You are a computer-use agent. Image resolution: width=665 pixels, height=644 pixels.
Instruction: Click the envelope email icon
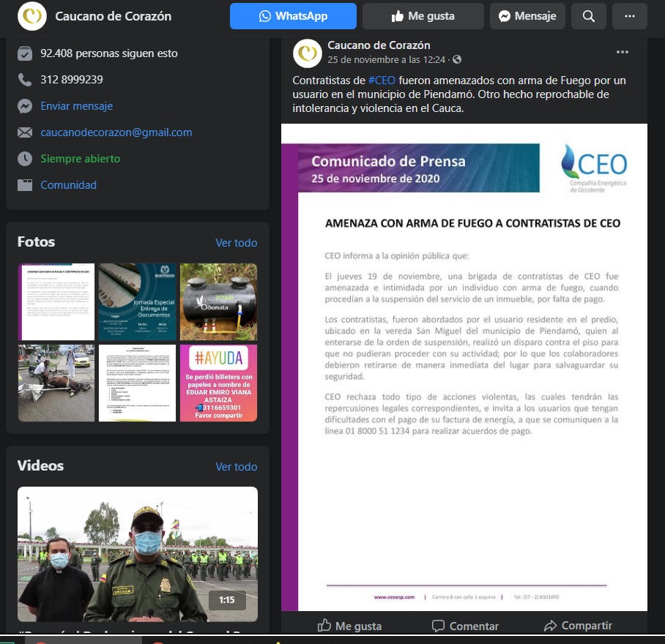pos(25,132)
